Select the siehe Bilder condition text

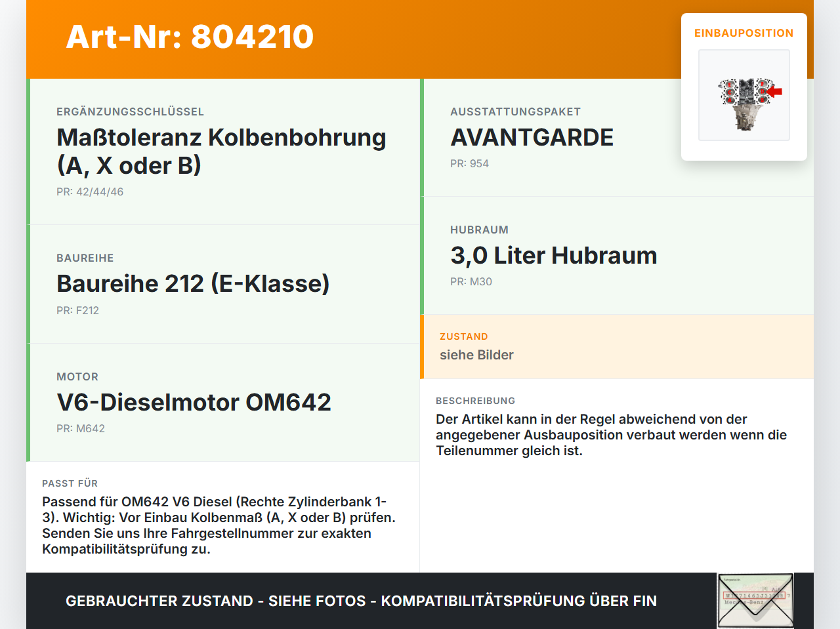point(476,355)
